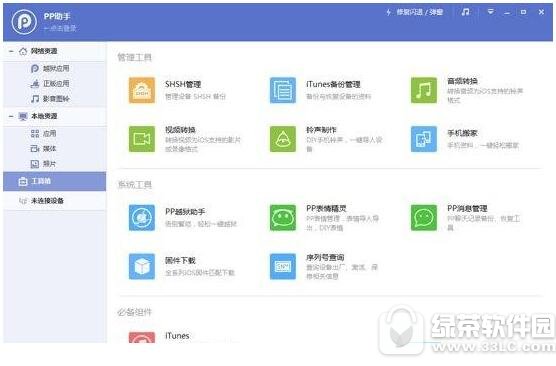Click the 正版应用 sidebar icon

pyautogui.click(x=35, y=84)
